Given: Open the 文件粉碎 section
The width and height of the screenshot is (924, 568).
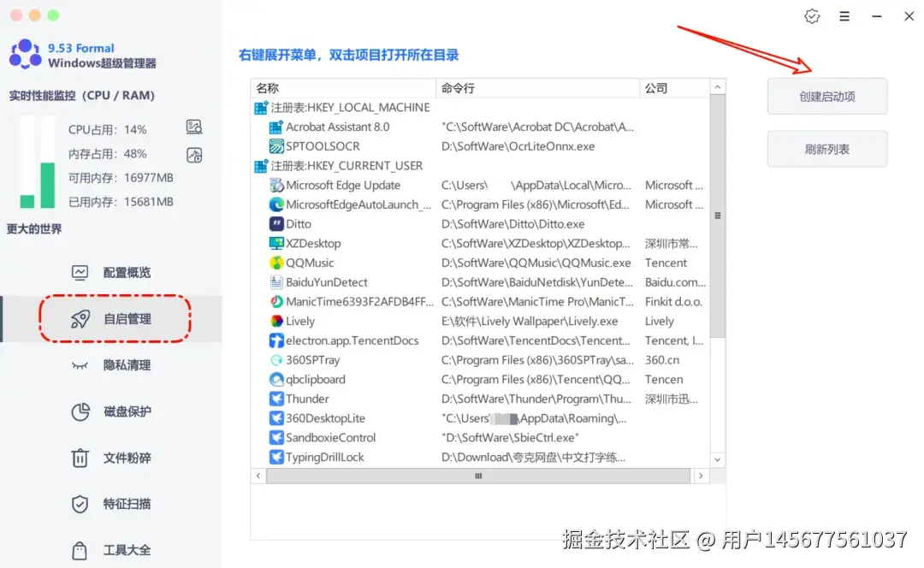Looking at the screenshot, I should tap(110, 458).
